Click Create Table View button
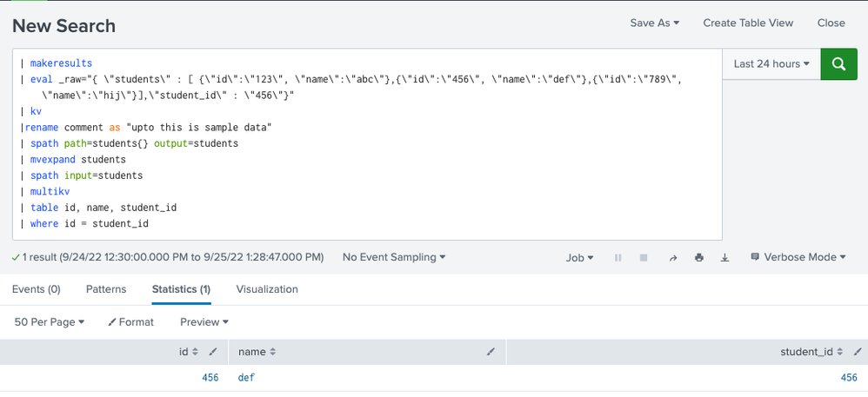 coord(748,23)
